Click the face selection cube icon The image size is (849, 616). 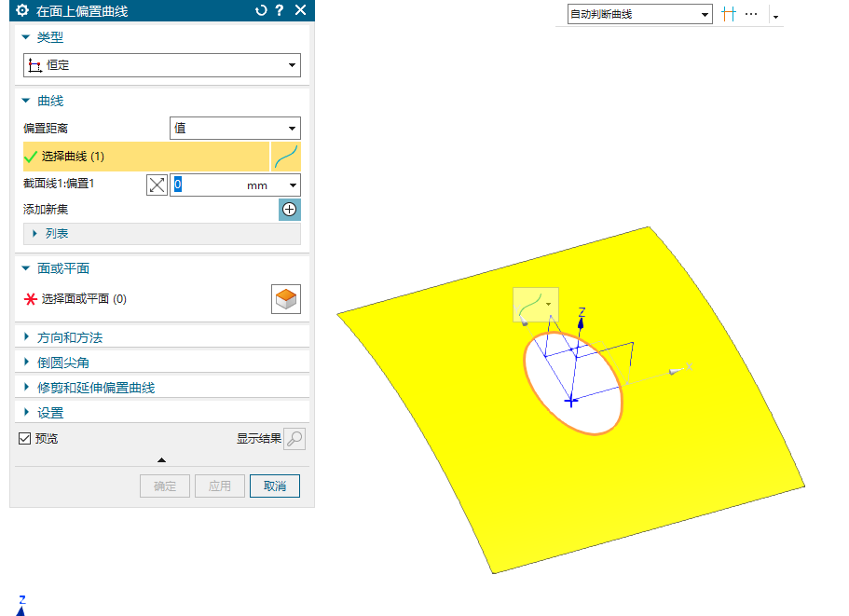(x=286, y=299)
